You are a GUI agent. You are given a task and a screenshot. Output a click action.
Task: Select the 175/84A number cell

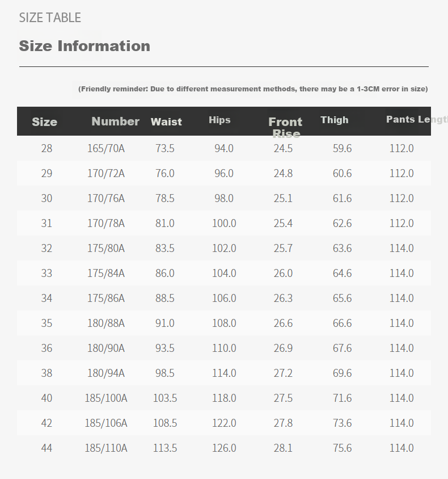pyautogui.click(x=106, y=274)
